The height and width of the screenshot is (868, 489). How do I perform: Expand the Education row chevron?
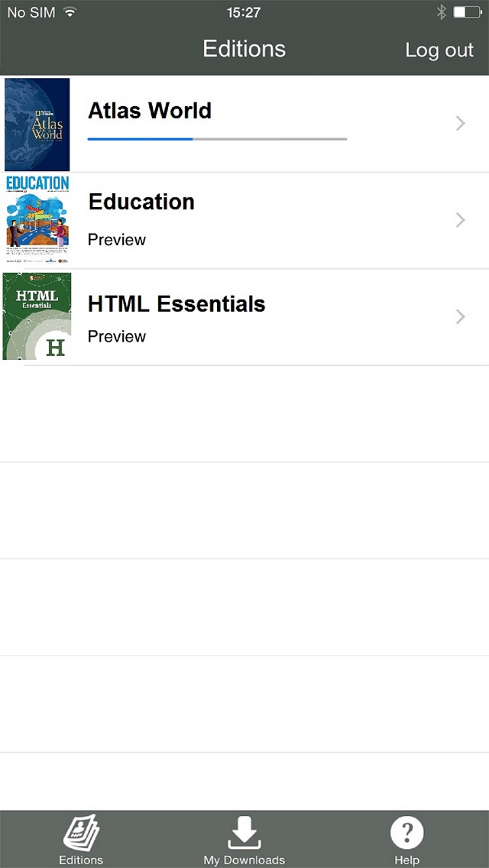click(x=460, y=220)
